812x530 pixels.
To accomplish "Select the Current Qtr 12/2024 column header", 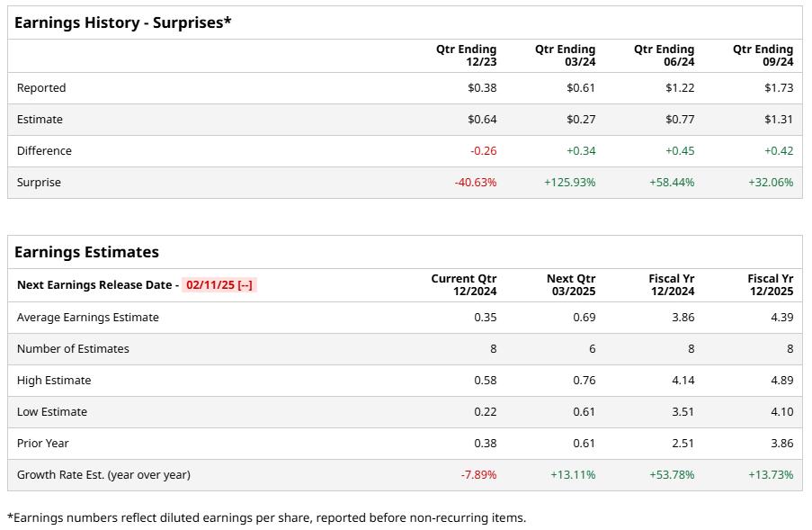I will (x=463, y=285).
